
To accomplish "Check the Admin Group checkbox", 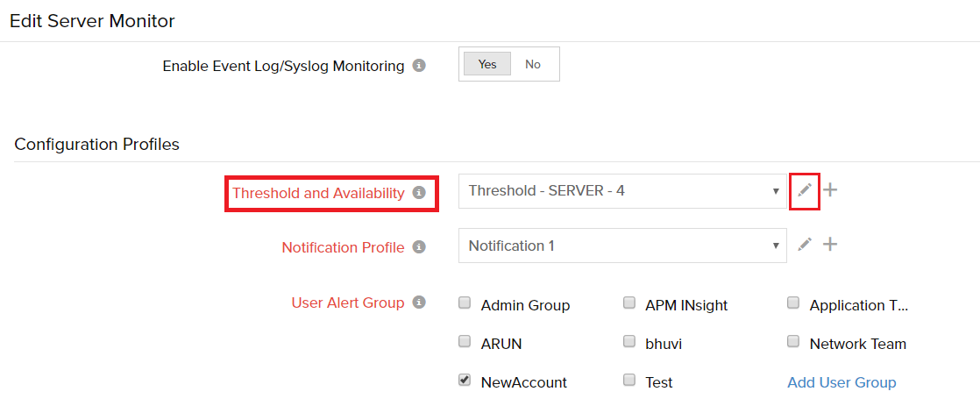I will tap(465, 303).
